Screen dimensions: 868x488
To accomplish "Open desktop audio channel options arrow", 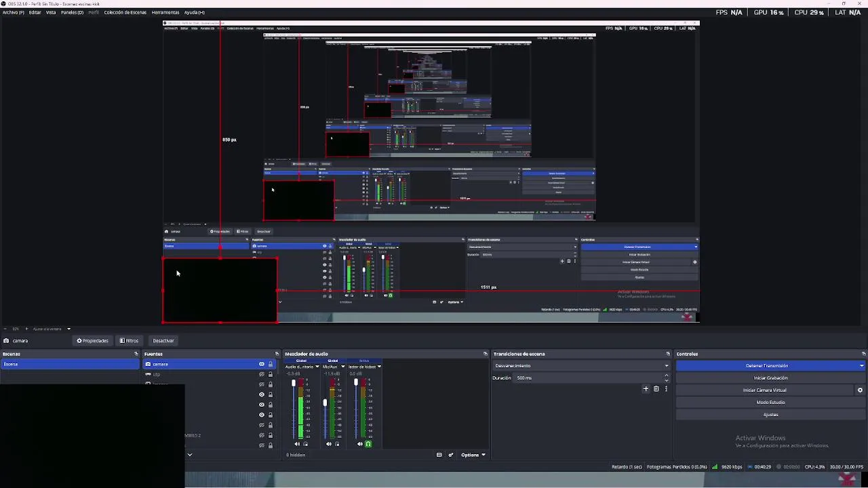I will tap(317, 367).
